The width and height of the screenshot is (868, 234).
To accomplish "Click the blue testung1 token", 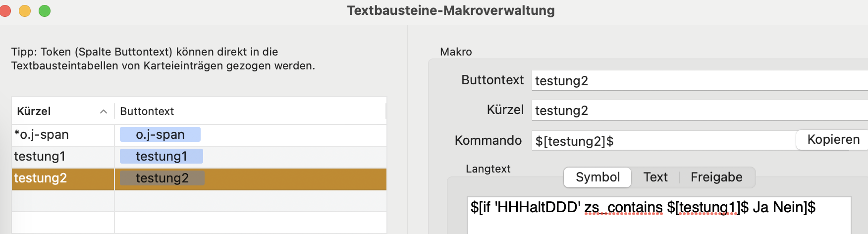I will click(x=162, y=157).
